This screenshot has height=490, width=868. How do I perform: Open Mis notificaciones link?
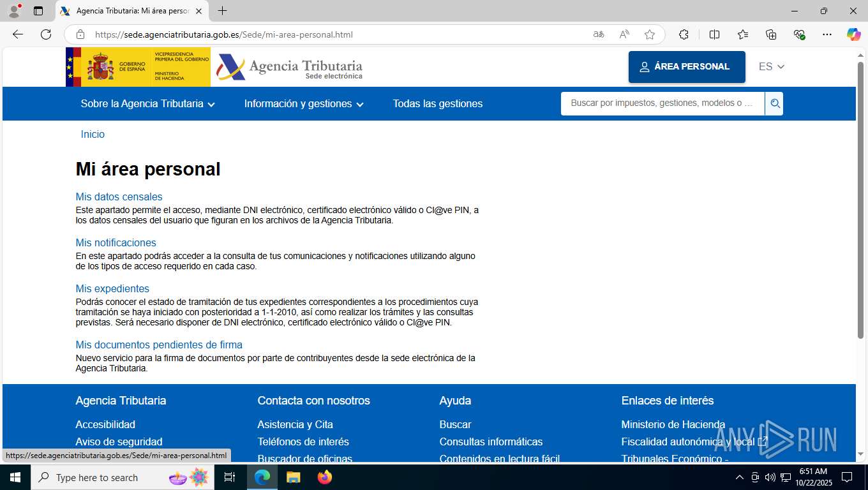pyautogui.click(x=116, y=243)
